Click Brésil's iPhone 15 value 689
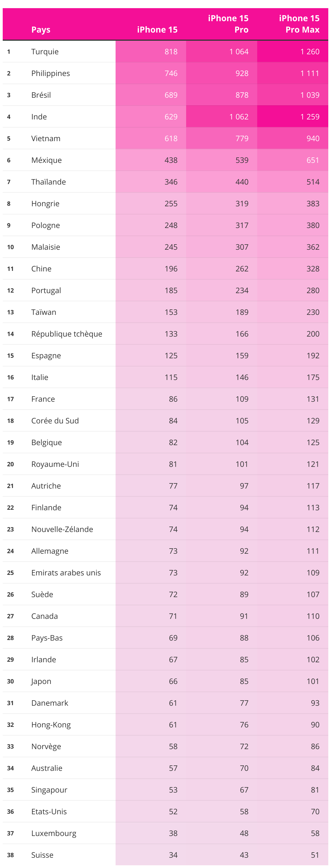 tap(171, 95)
